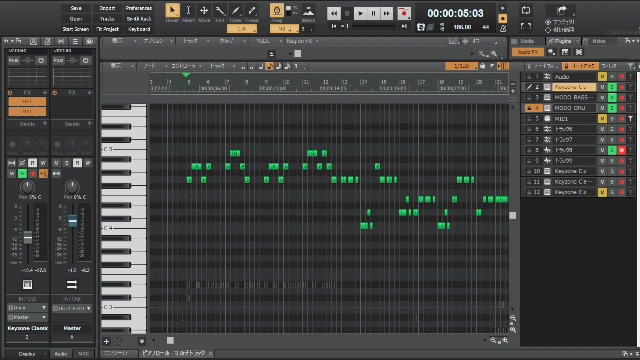Unmute the Audio track 1
Image resolution: width=640 pixels, height=360 pixels.
coord(602,76)
